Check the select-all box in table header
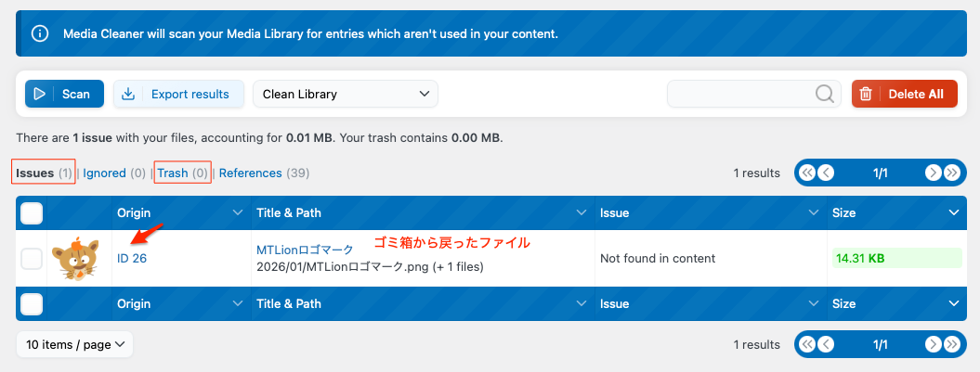Viewport: 980px width, 372px height. [32, 213]
